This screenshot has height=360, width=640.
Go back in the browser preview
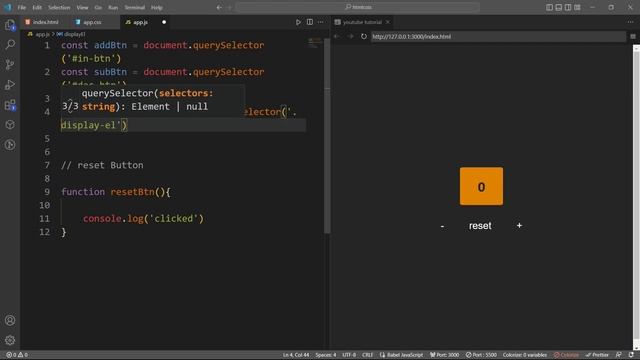pos(337,36)
